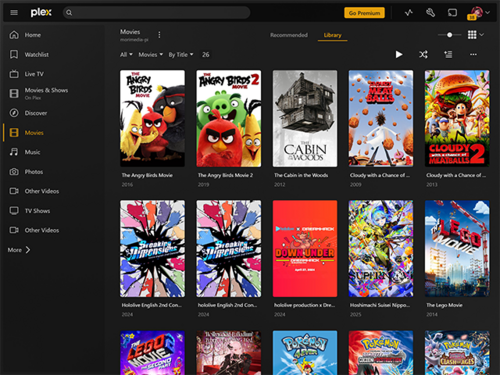Expand the view mode dropdown chevron
The image size is (500, 375).
(x=482, y=35)
